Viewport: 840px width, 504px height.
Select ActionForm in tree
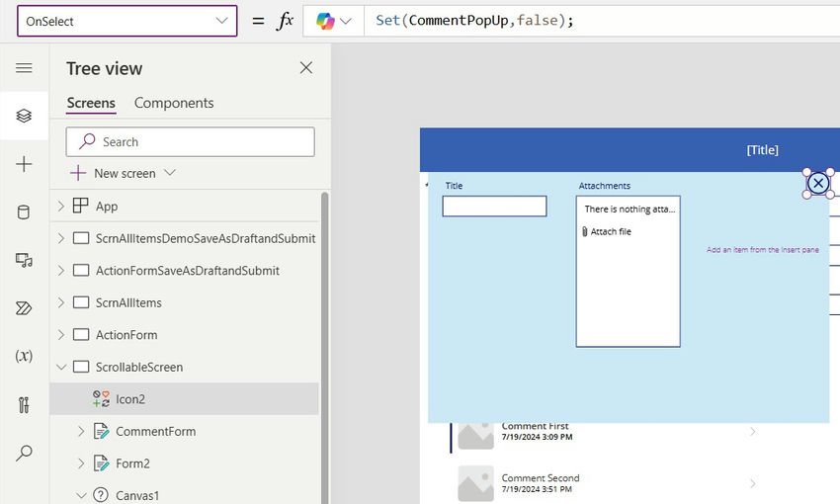(x=126, y=335)
